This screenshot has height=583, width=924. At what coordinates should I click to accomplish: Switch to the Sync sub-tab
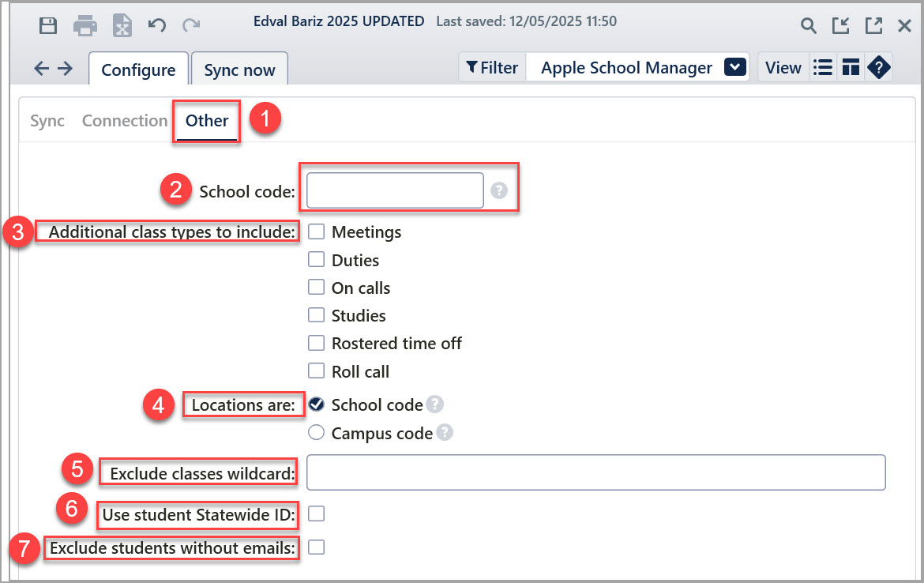point(47,121)
